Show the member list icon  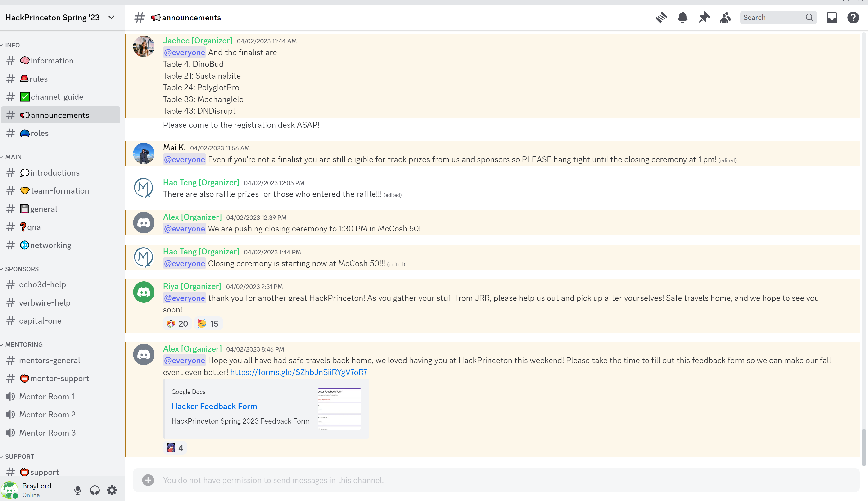pos(725,18)
